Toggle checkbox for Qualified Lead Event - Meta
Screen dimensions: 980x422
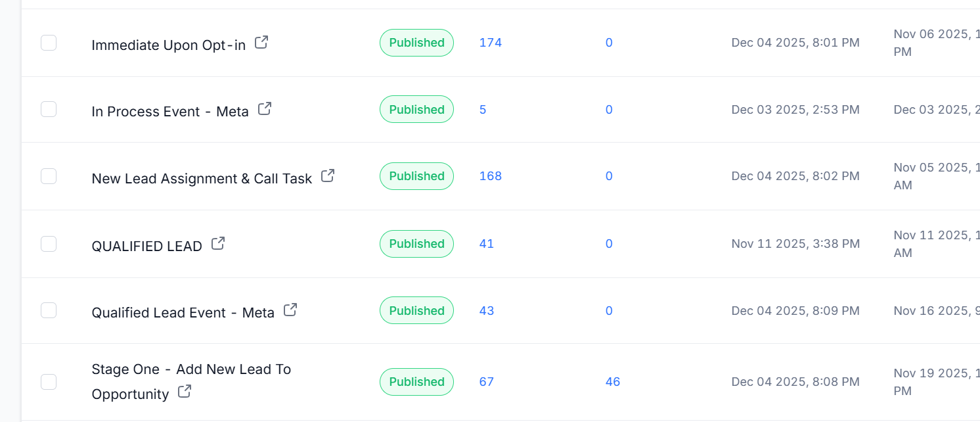click(49, 310)
